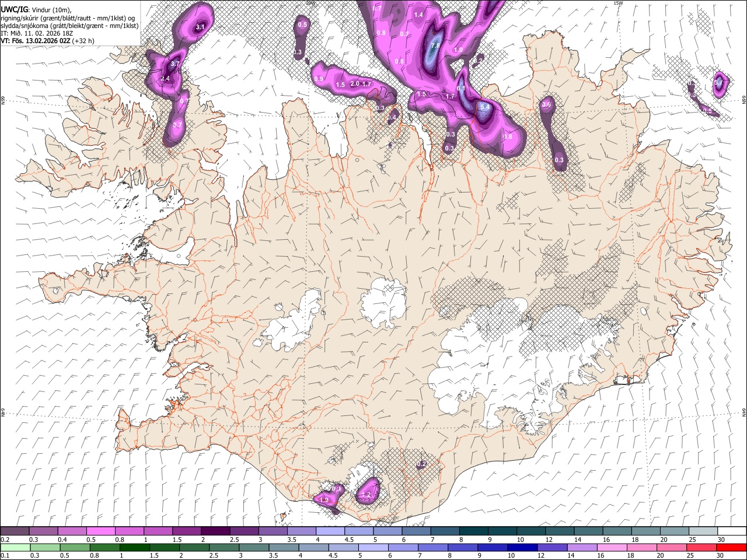
Task: Click the 'rigning/skúrir' legend description line
Action: coord(68,17)
